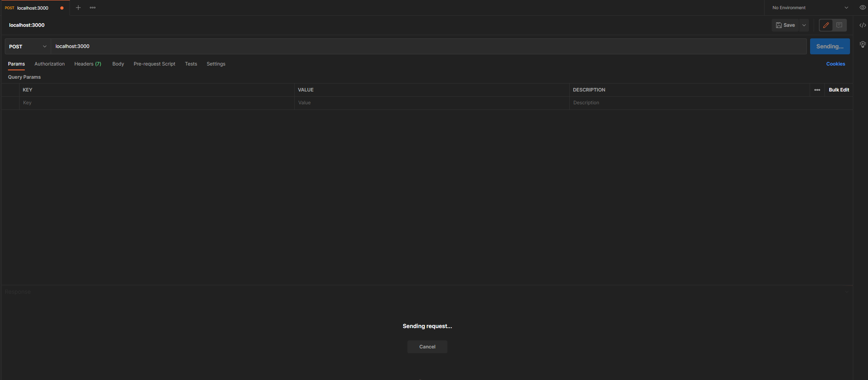
Task: Open the Pre-request Script tab
Action: pos(155,64)
